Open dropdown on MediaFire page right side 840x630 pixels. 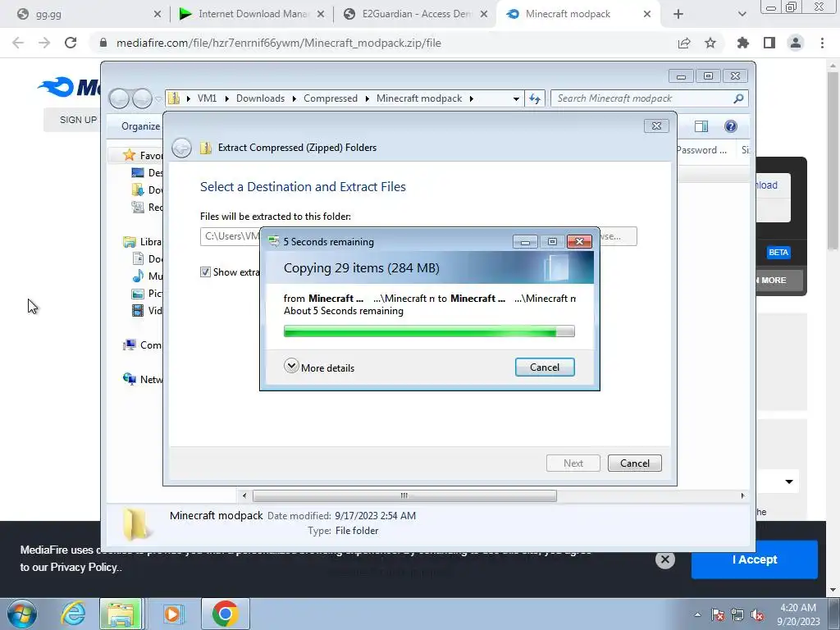tap(789, 482)
